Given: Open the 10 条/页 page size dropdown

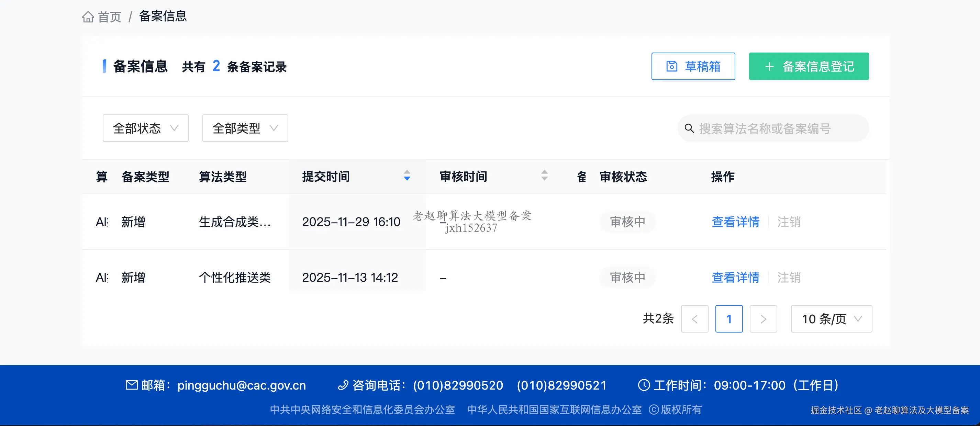Looking at the screenshot, I should point(831,319).
